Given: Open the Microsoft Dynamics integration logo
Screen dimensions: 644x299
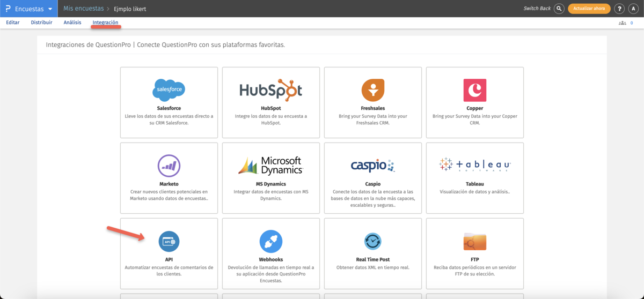Looking at the screenshot, I should 270,166.
